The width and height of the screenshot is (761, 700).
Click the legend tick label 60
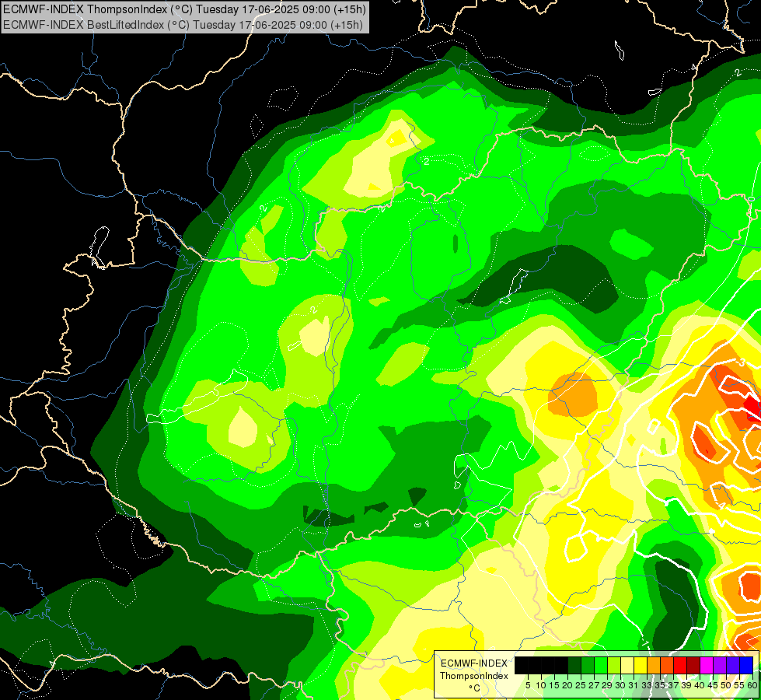[752, 685]
